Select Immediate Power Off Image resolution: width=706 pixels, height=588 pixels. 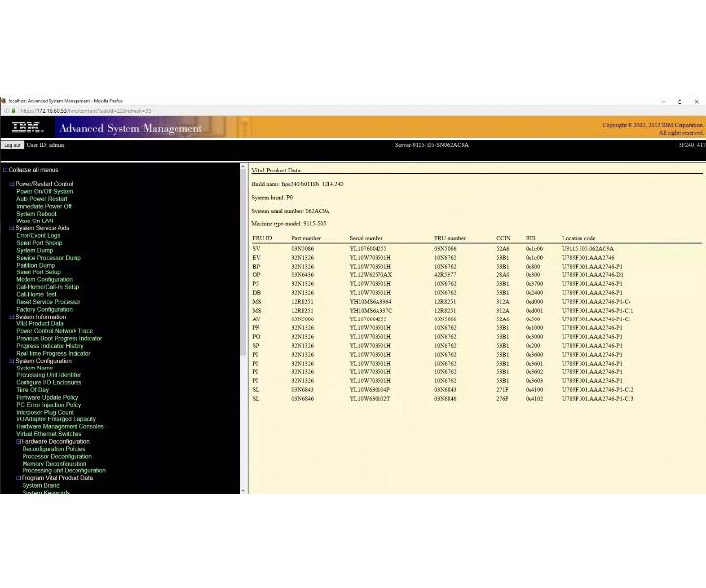pyautogui.click(x=44, y=206)
